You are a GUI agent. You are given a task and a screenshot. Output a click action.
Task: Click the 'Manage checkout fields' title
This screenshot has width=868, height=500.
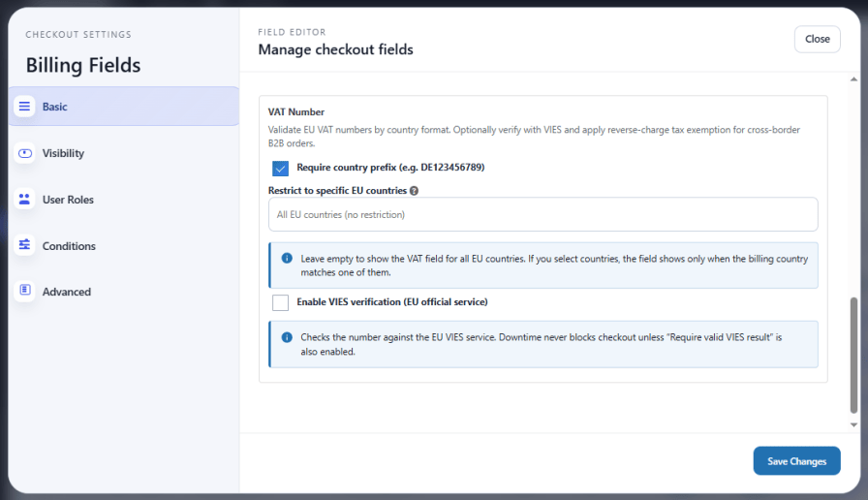point(335,49)
